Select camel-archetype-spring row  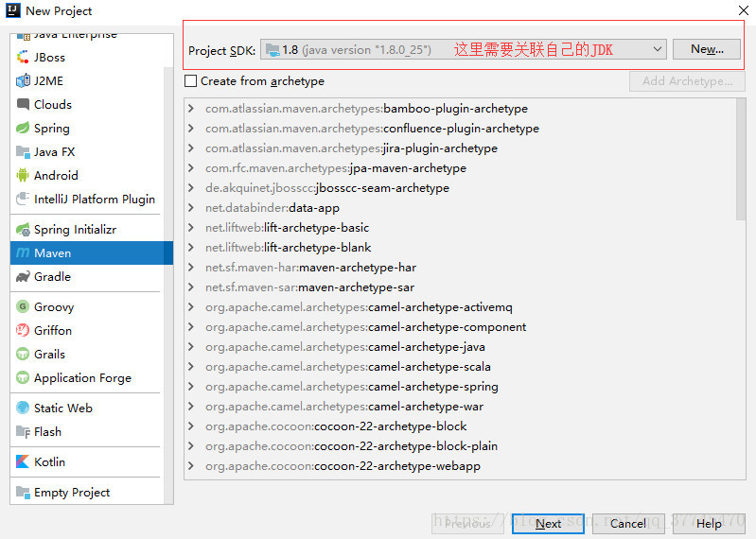click(460, 387)
